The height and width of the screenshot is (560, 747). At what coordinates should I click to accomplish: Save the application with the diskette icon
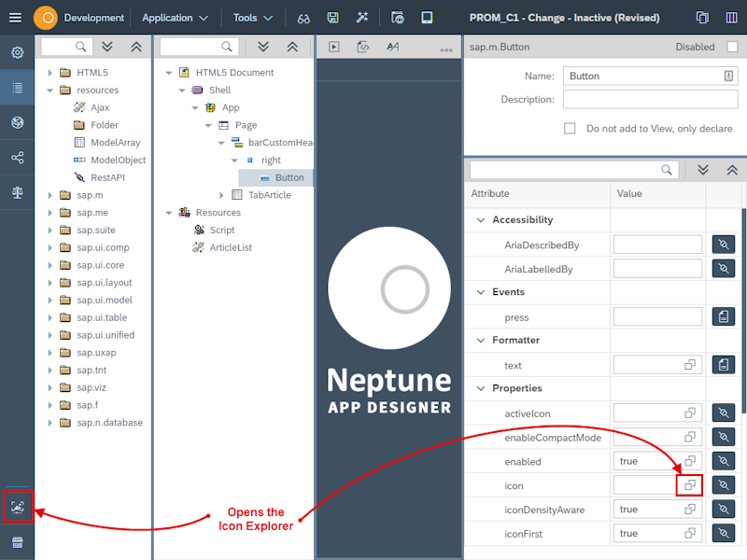[332, 17]
